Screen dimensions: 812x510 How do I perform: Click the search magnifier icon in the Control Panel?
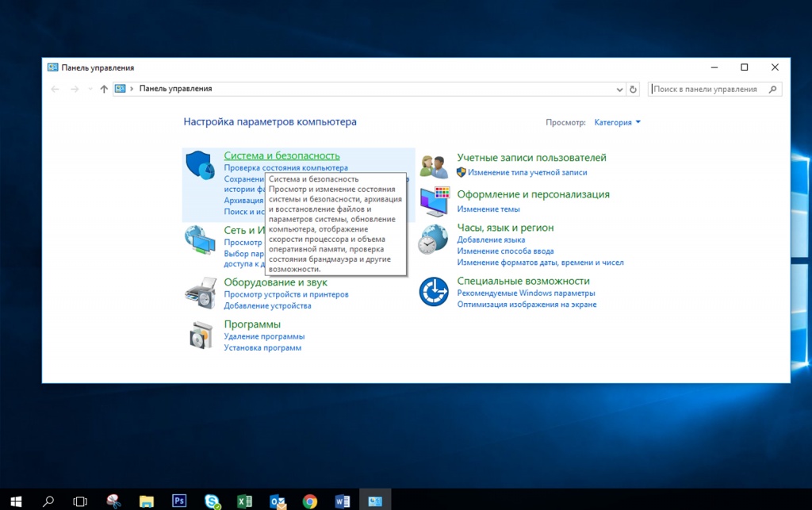pos(772,89)
